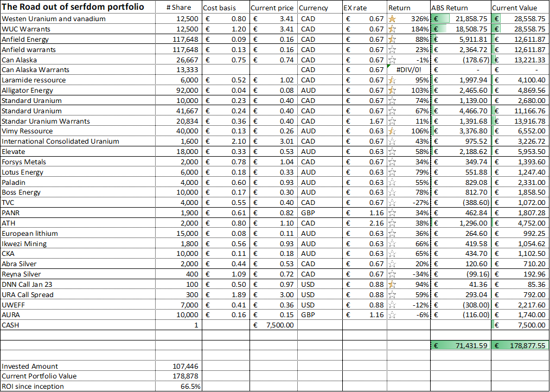Viewport: 550px width, 392px height.
Task: Select the 'European lithium' name cell
Action: (x=78, y=233)
